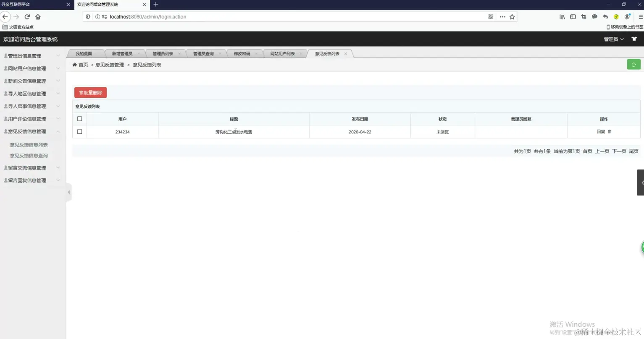644x339 pixels.
Task: Click the 芳构化三点发水电费 title cell
Action: click(x=234, y=132)
